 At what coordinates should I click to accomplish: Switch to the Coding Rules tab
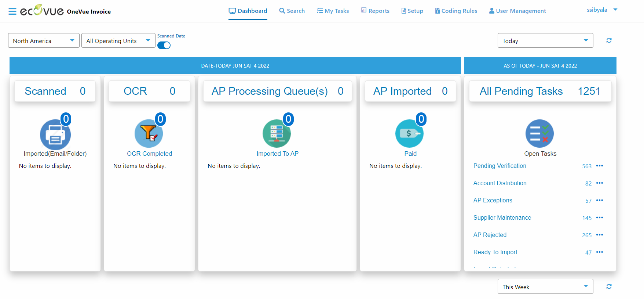[456, 11]
